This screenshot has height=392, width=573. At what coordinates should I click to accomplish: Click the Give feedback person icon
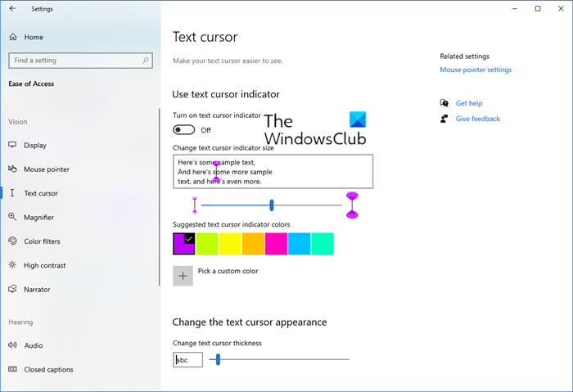coord(444,119)
